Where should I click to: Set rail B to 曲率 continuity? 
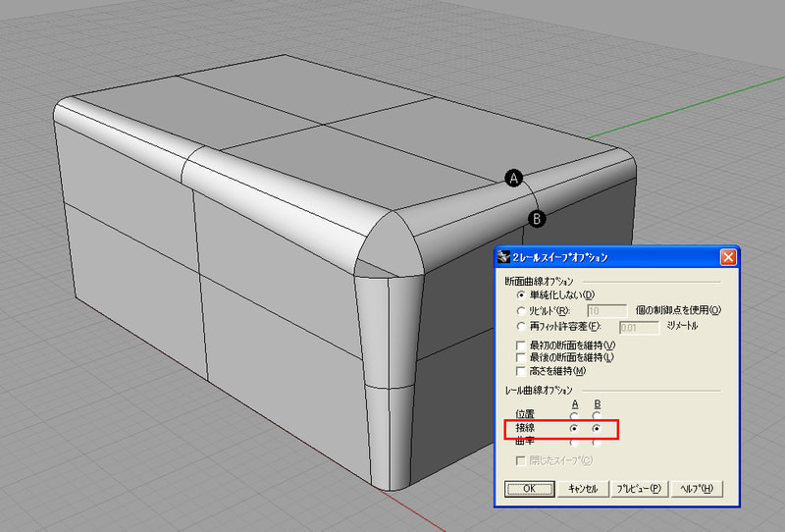click(598, 443)
